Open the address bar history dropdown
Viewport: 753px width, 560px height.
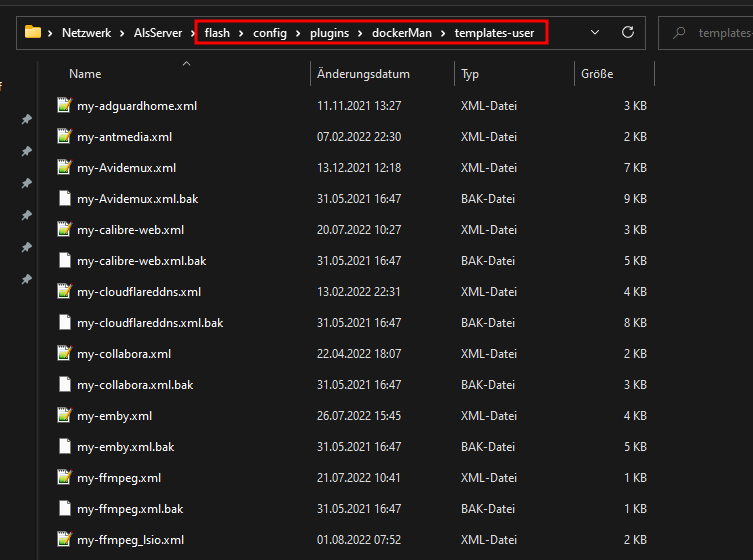pos(595,32)
